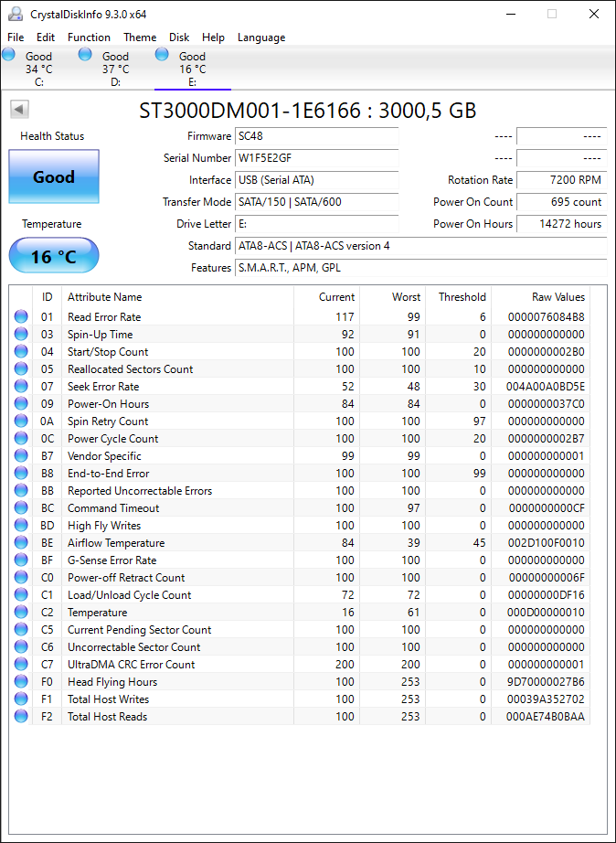Click the Standard field ATA8-ACS version 4
Viewport: 616px width, 843px height.
(421, 246)
